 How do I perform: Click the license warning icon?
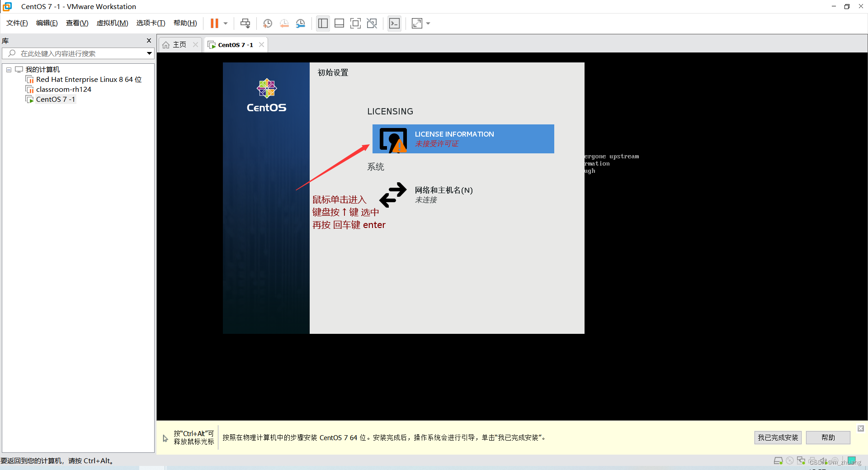point(393,140)
